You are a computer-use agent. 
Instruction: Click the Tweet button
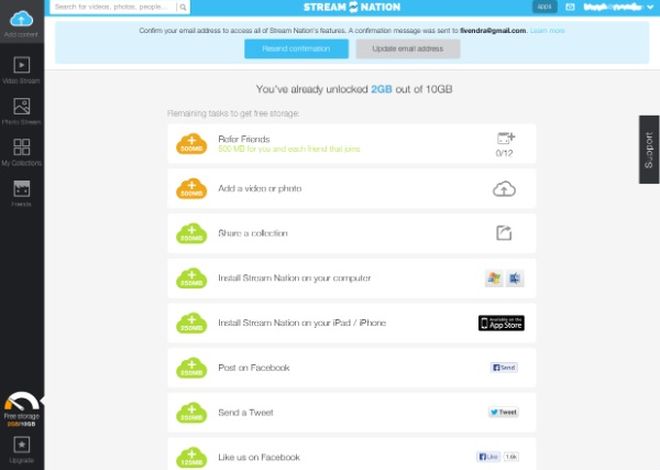[503, 412]
